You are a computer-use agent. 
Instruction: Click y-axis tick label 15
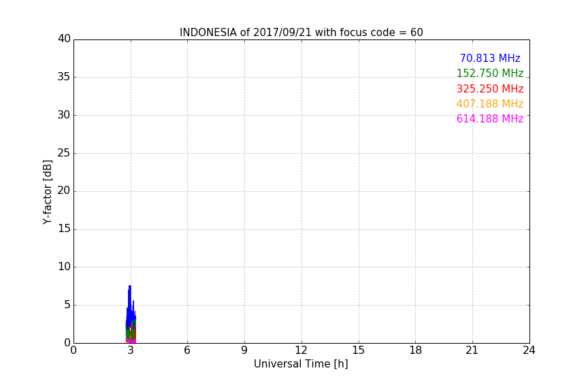pyautogui.click(x=64, y=229)
